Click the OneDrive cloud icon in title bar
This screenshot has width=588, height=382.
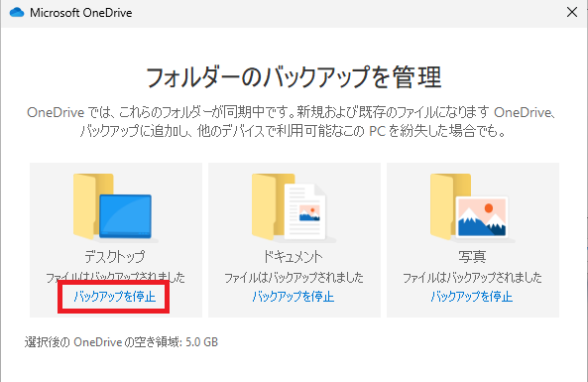17,12
